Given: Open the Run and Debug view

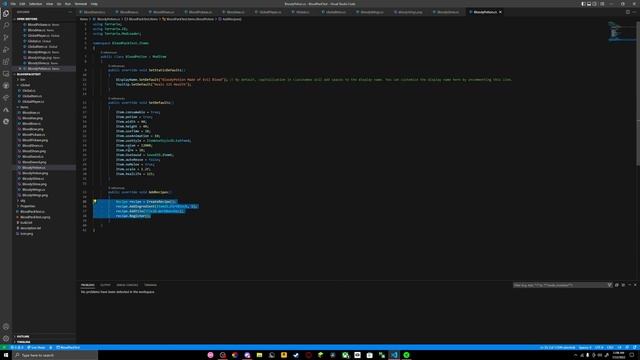Looking at the screenshot, I should [6, 50].
